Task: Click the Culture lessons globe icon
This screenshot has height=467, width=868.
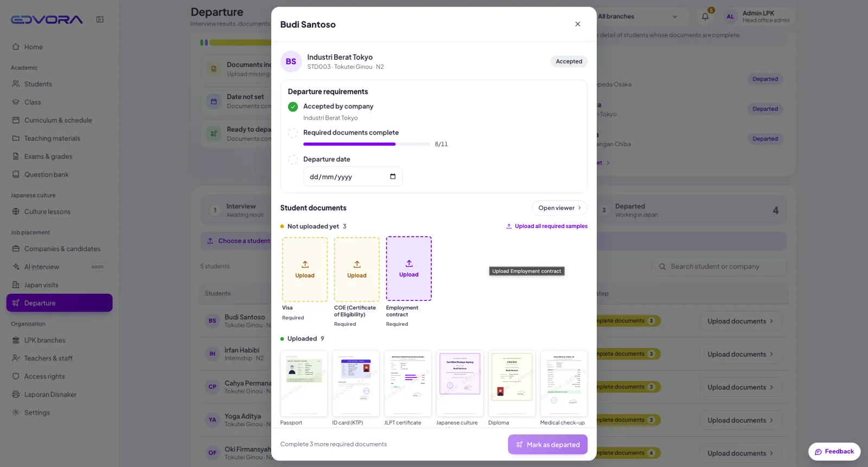Action: coord(16,212)
